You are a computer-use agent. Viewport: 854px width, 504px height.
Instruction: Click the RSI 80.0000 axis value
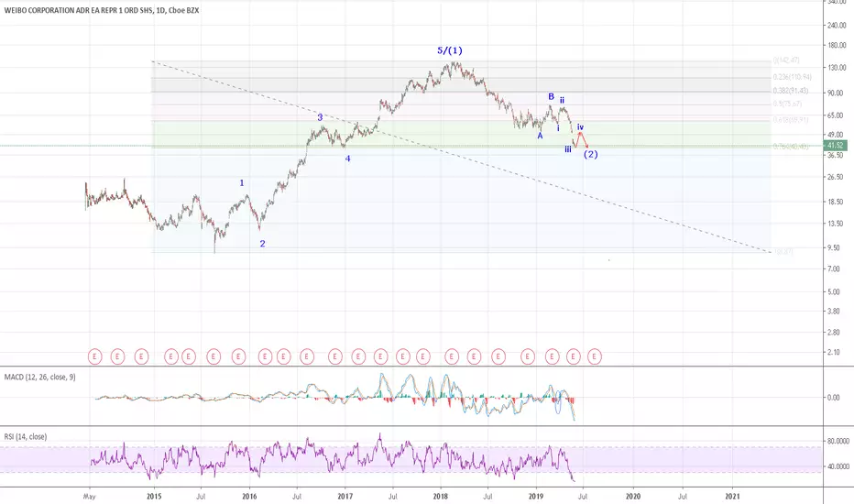tap(838, 442)
